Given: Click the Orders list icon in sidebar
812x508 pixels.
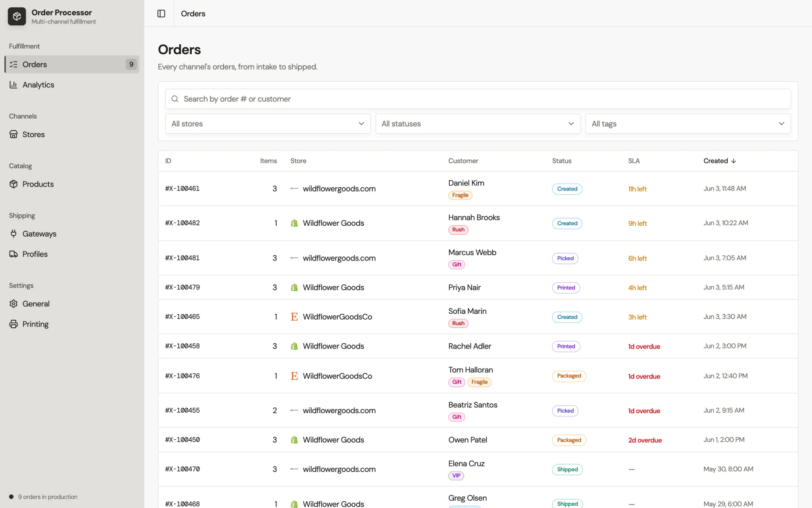Looking at the screenshot, I should pyautogui.click(x=14, y=65).
